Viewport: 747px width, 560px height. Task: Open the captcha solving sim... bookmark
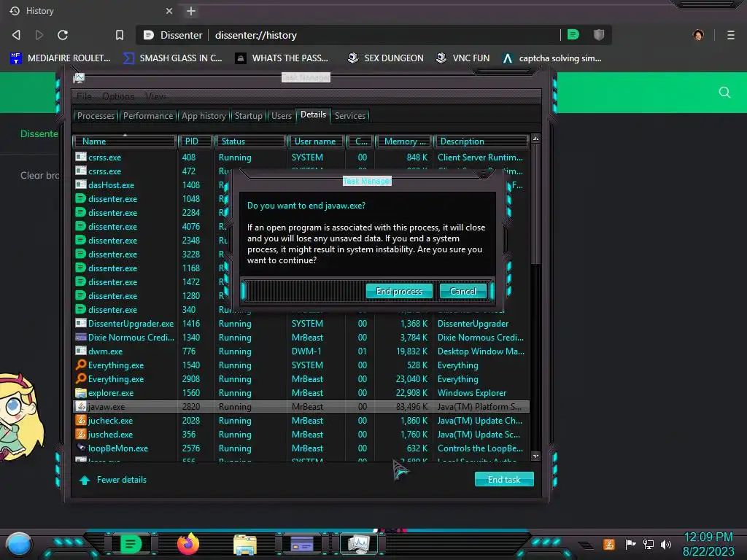(552, 58)
